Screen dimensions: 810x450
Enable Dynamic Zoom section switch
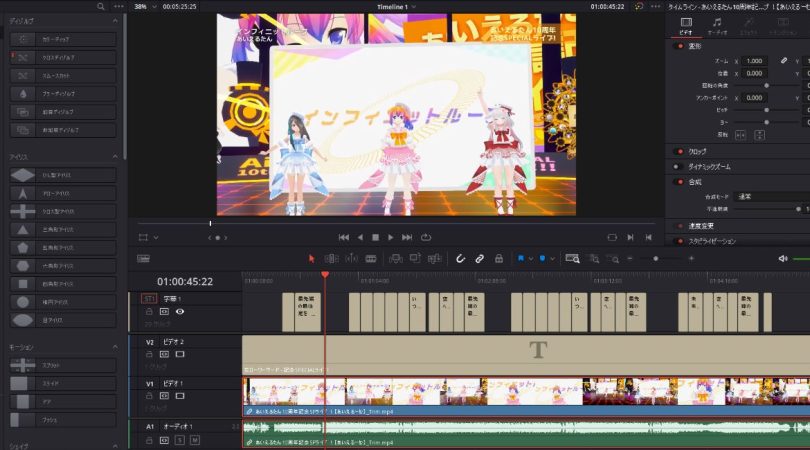coord(677,166)
